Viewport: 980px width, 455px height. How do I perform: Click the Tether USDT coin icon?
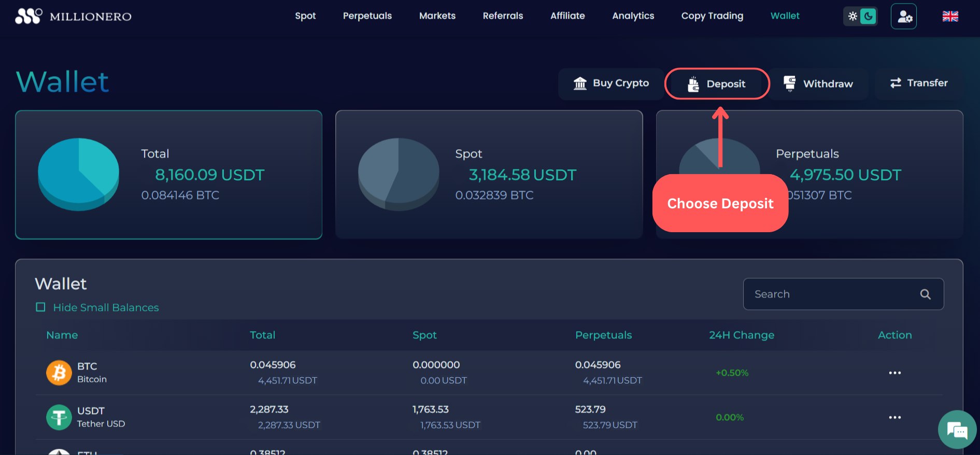[x=59, y=417]
